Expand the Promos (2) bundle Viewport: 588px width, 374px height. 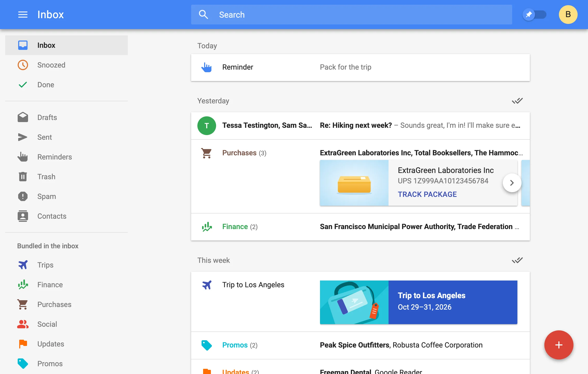pos(360,345)
